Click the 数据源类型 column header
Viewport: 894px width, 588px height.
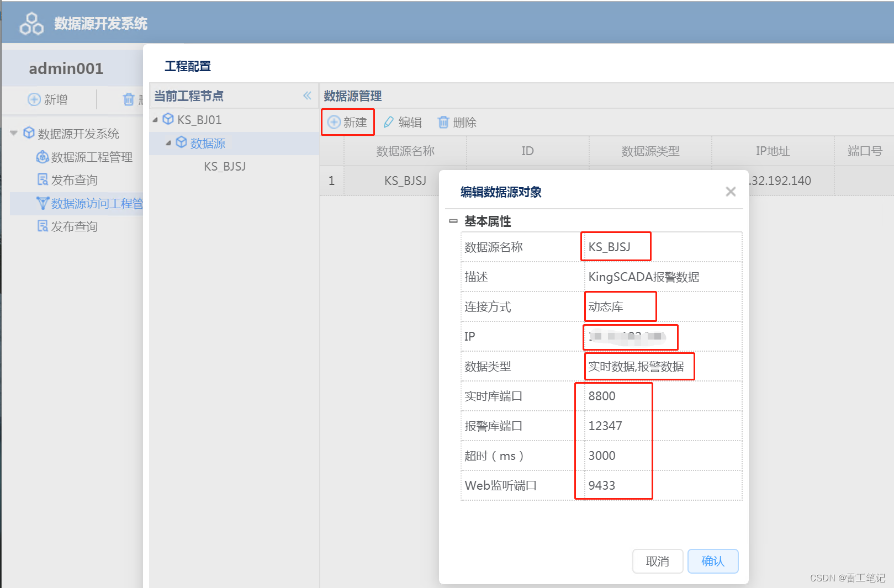tap(650, 151)
